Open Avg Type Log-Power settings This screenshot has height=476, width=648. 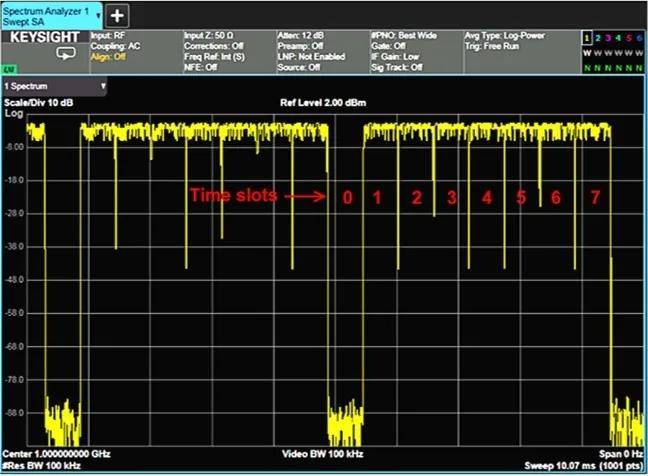(506, 36)
